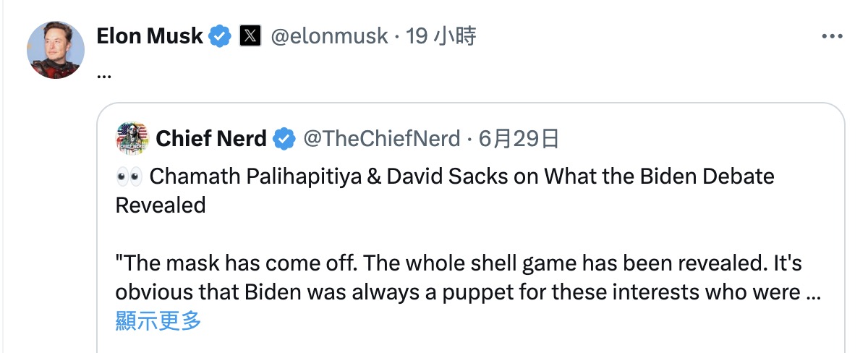Image resolution: width=868 pixels, height=353 pixels.
Task: Click the verified badge beside Chief Nerd
Action: tap(284, 138)
